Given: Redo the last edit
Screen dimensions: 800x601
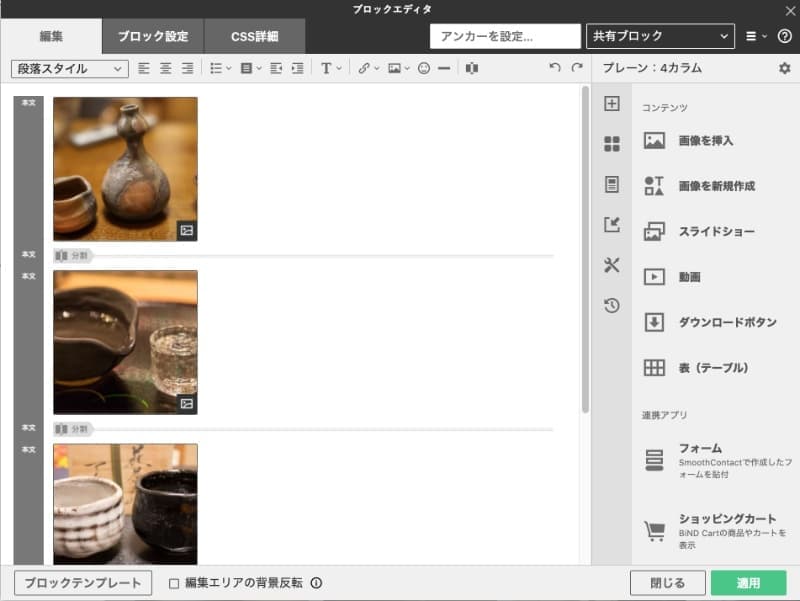Looking at the screenshot, I should point(577,67).
